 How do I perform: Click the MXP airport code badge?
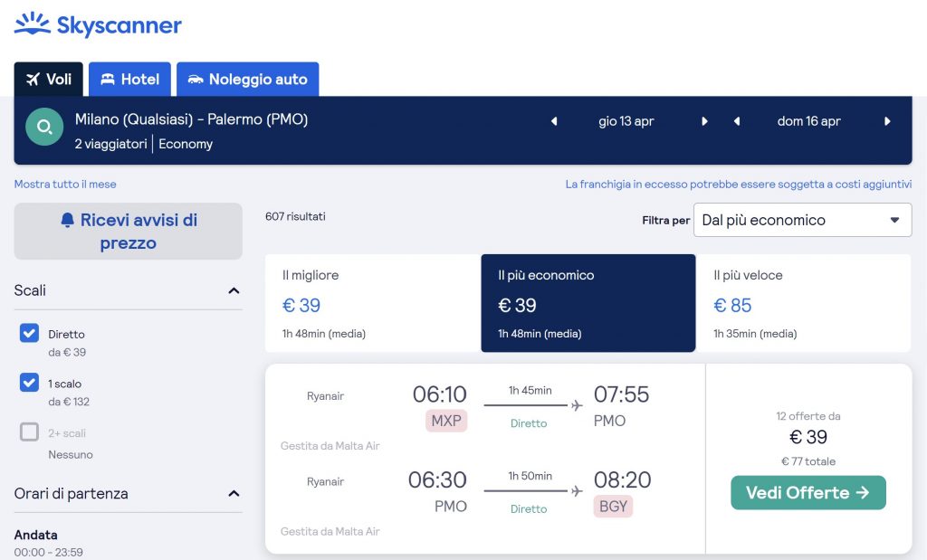(446, 421)
